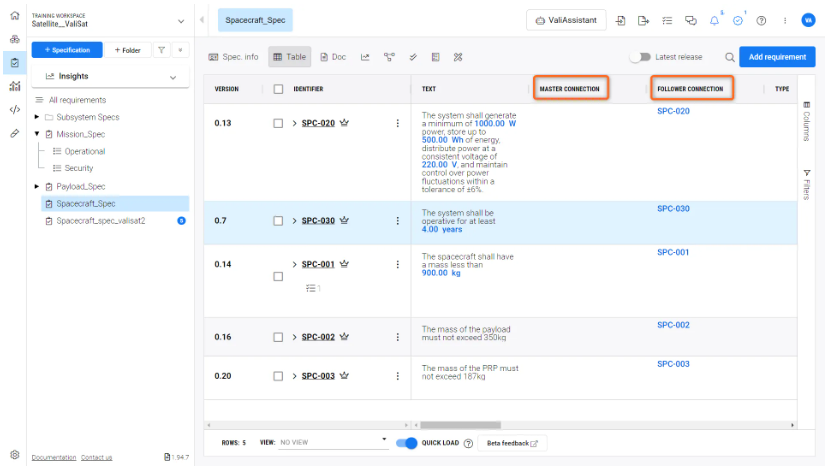The height and width of the screenshot is (471, 830).
Task: Open row menu for SPC-030
Action: [398, 221]
